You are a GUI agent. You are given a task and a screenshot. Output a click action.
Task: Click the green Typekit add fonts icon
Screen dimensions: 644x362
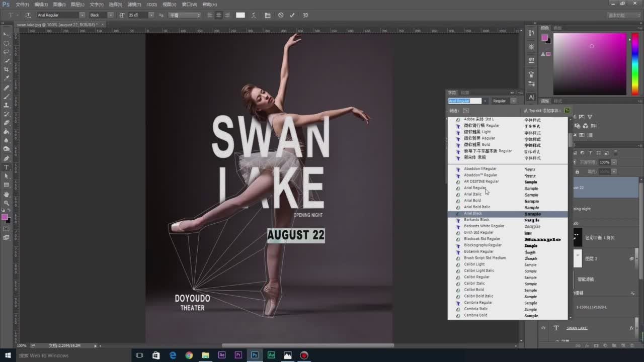[567, 111]
